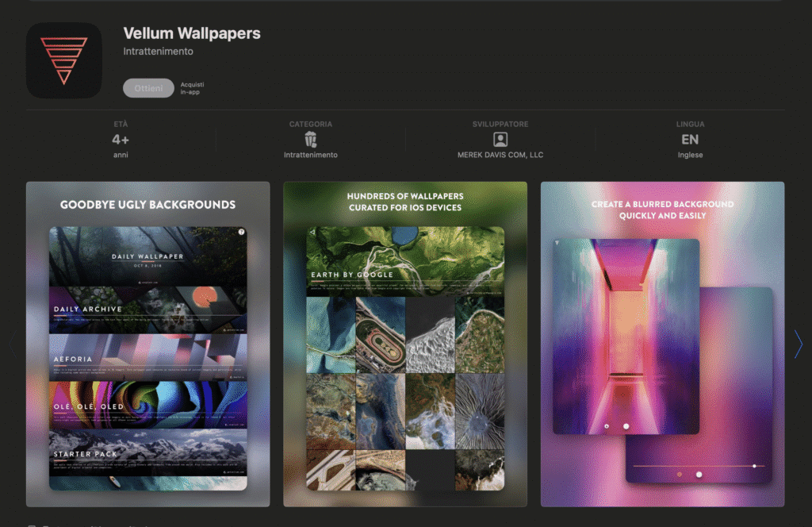Click the EN language indicator
Screen dimensions: 812x527
point(690,140)
